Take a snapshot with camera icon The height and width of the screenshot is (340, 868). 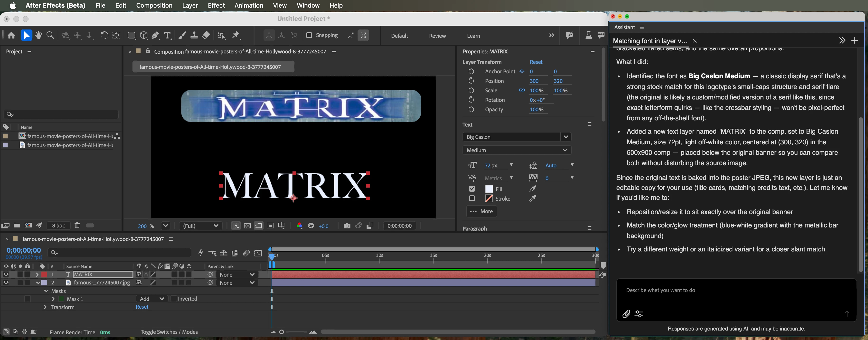pos(347,226)
